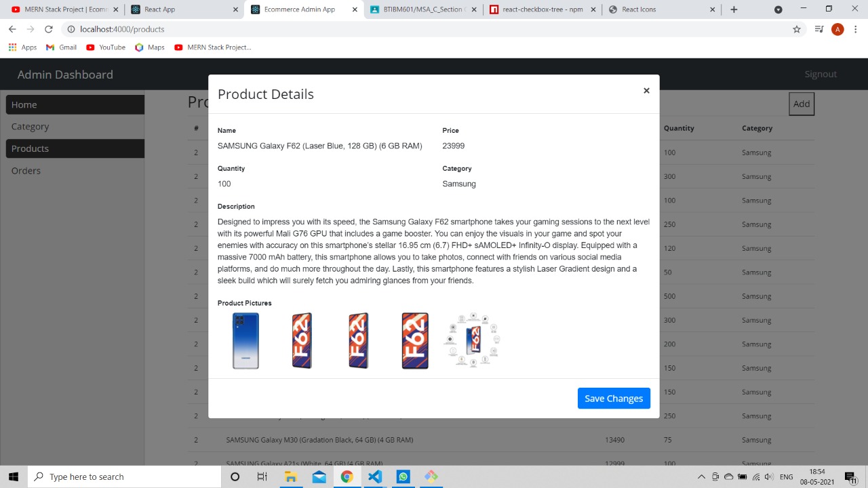Open File Explorer from the taskbar
Screen dimensions: 868x488
[x=291, y=476]
